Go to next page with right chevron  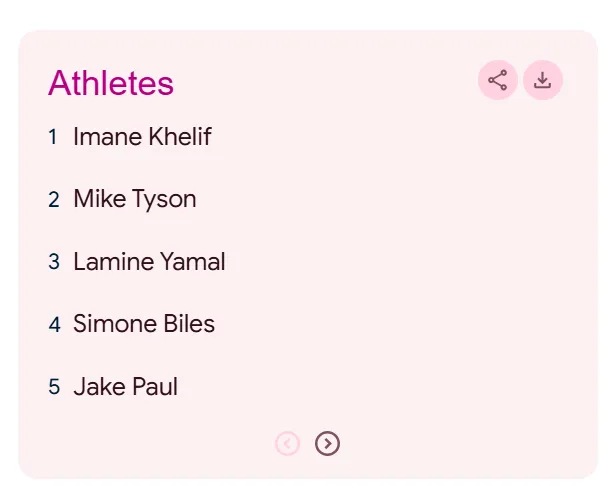[327, 443]
